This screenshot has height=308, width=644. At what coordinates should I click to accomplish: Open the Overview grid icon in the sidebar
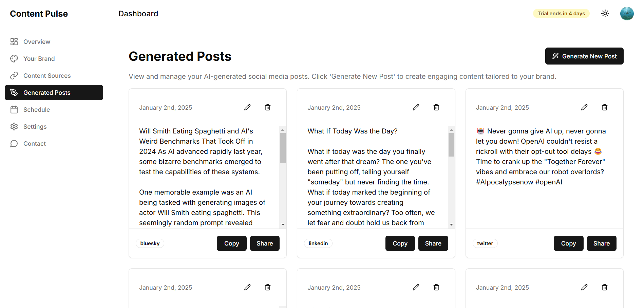(14, 41)
